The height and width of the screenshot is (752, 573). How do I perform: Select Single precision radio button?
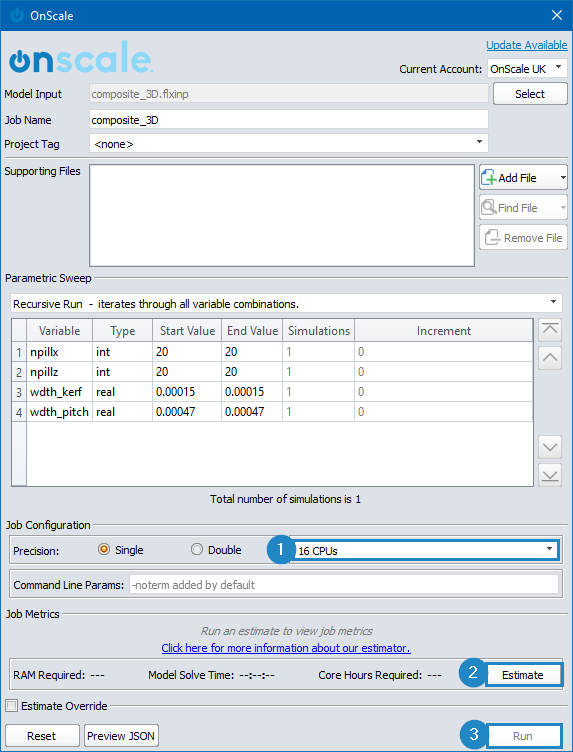click(x=104, y=550)
